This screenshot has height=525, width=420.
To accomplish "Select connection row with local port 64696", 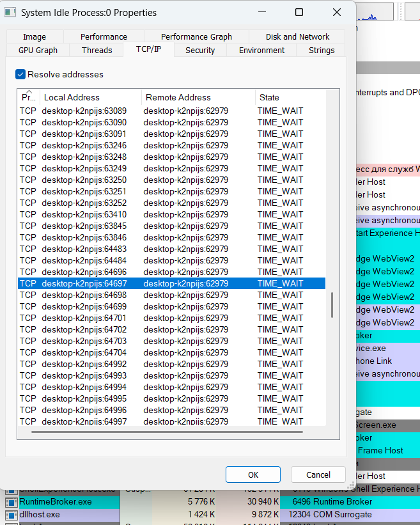I will [172, 272].
